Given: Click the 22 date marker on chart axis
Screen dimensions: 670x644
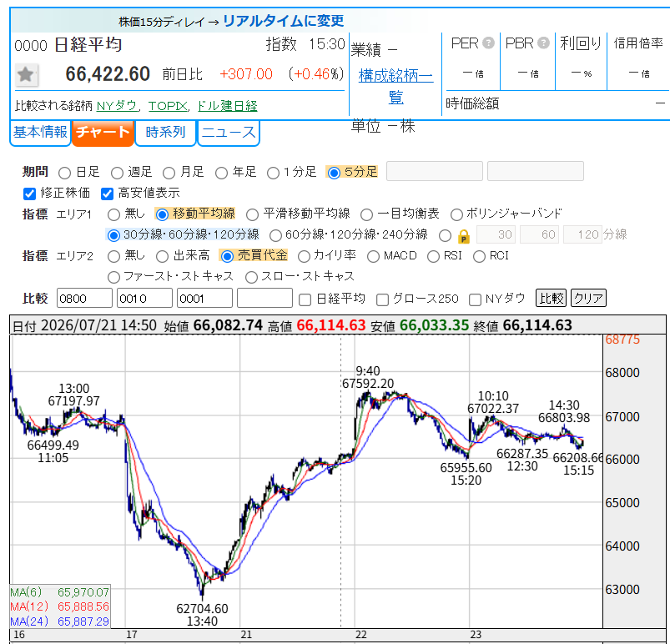Looking at the screenshot, I should pos(361,635).
